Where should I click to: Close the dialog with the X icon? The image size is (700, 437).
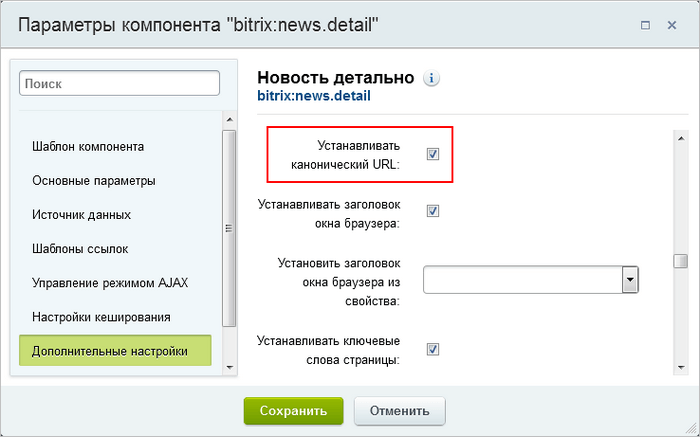click(x=673, y=24)
